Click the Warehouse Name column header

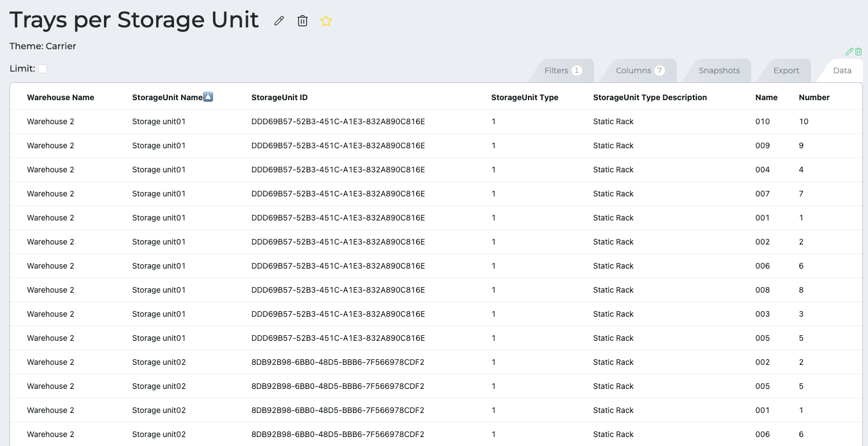coord(60,97)
